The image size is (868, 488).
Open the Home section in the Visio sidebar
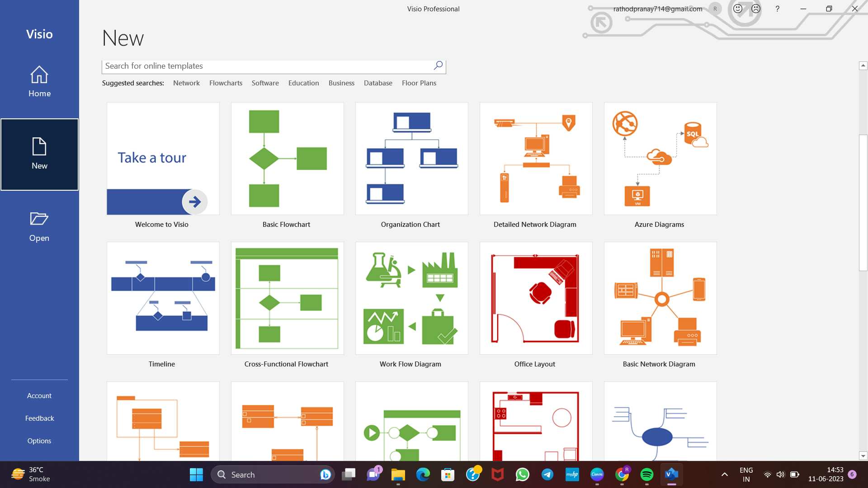(39, 82)
